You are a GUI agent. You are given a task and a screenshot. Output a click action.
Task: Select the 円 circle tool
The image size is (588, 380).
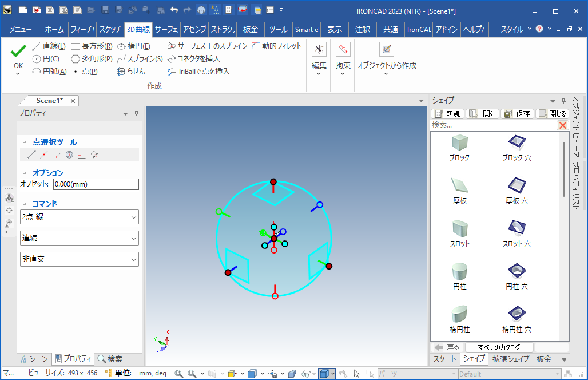point(46,59)
